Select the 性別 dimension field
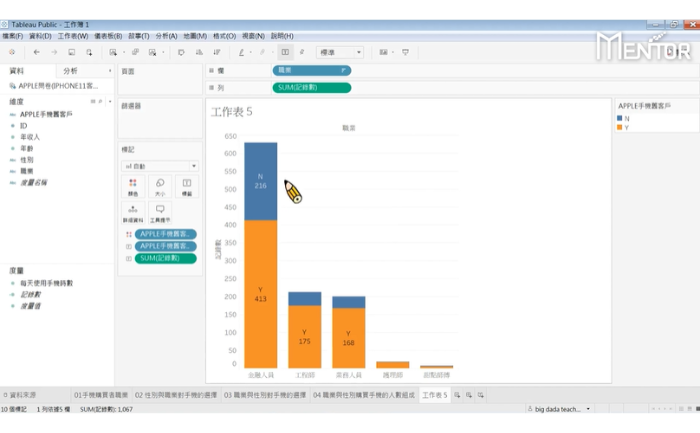The width and height of the screenshot is (700, 433). [x=27, y=160]
